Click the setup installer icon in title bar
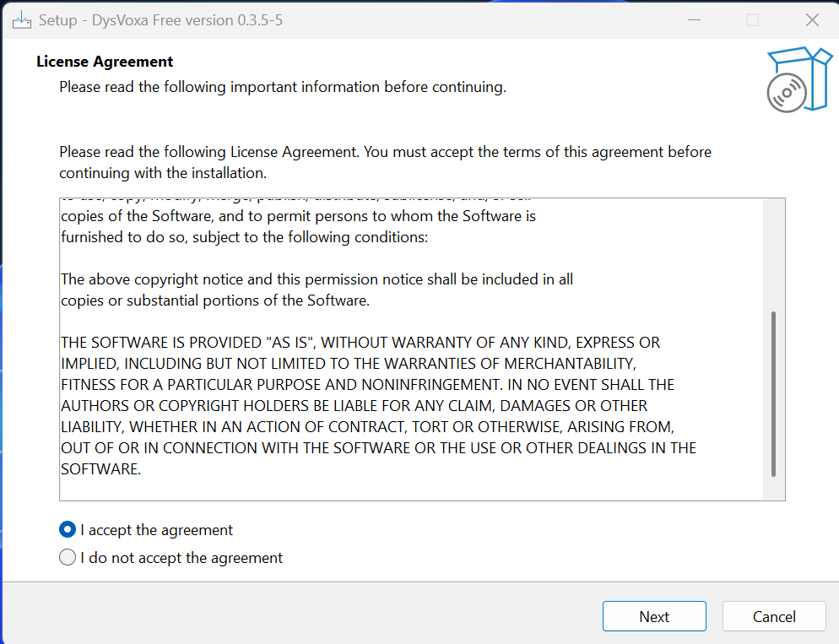The height and width of the screenshot is (644, 839). point(21,20)
